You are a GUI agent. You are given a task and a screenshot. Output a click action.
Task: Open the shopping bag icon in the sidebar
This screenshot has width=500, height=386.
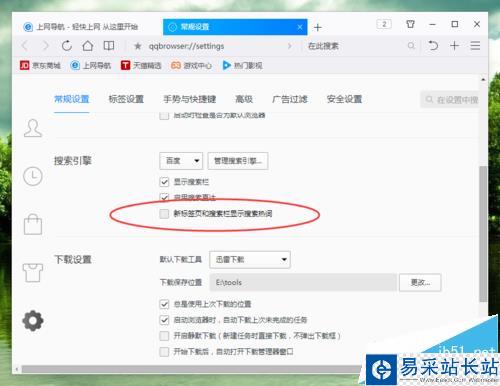click(33, 225)
